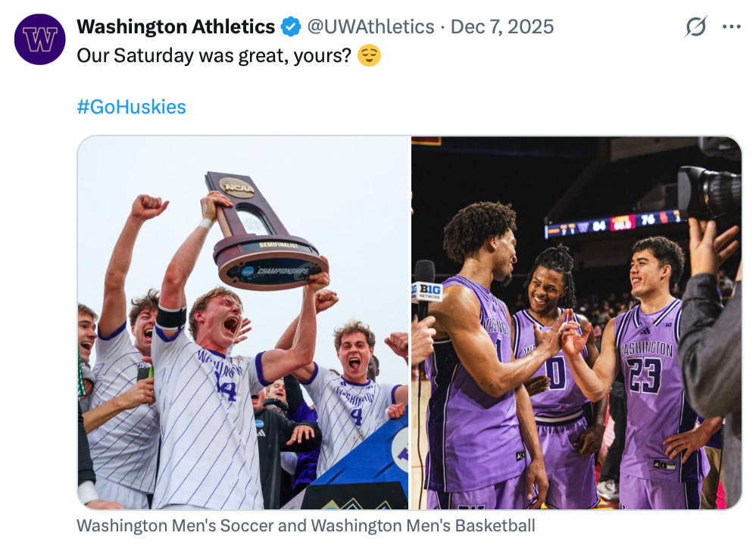Image resolution: width=756 pixels, height=545 pixels.
Task: Open the Dec 7, 2025 timestamp
Action: pos(501,27)
